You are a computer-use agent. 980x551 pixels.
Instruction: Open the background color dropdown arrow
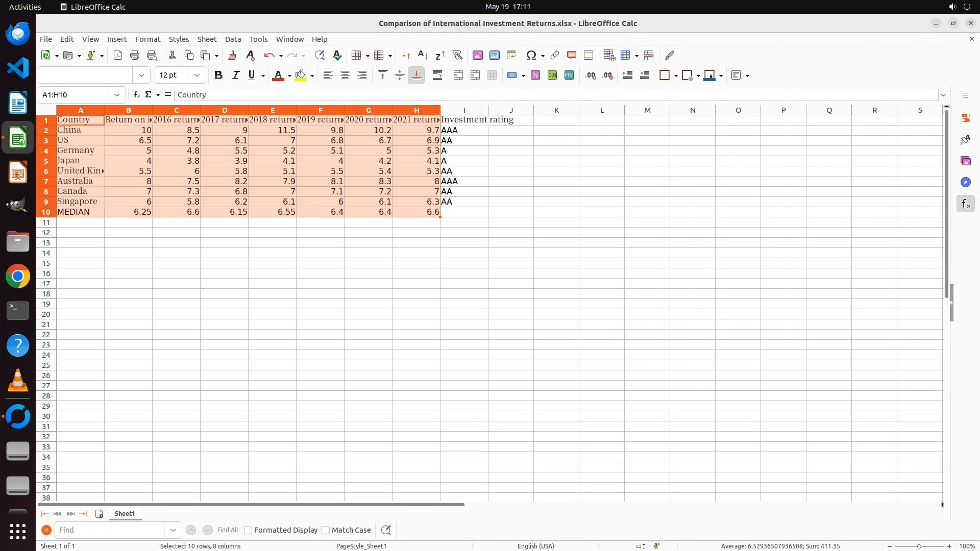point(312,76)
